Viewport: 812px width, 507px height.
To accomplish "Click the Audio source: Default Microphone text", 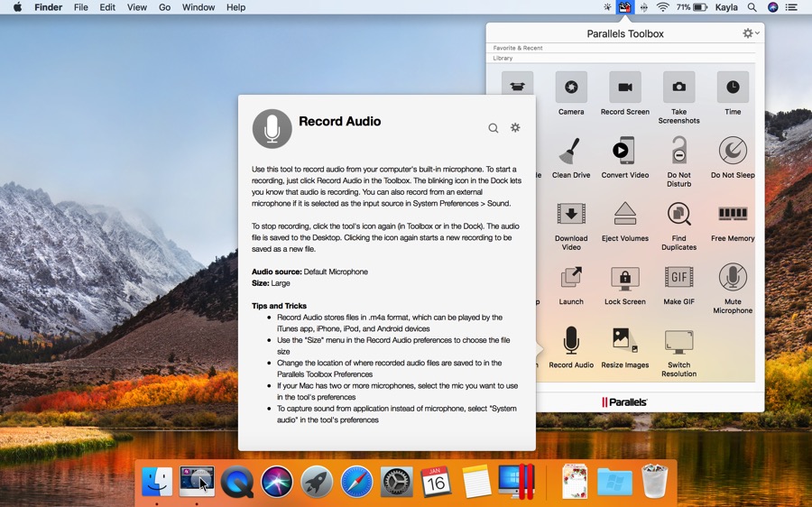I will [309, 272].
